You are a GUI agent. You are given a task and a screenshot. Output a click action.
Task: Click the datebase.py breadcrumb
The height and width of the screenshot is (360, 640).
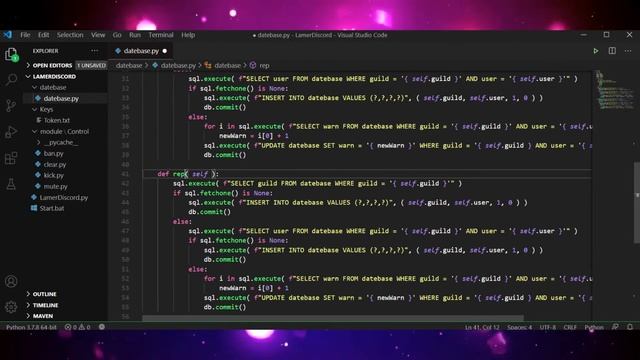(174, 65)
